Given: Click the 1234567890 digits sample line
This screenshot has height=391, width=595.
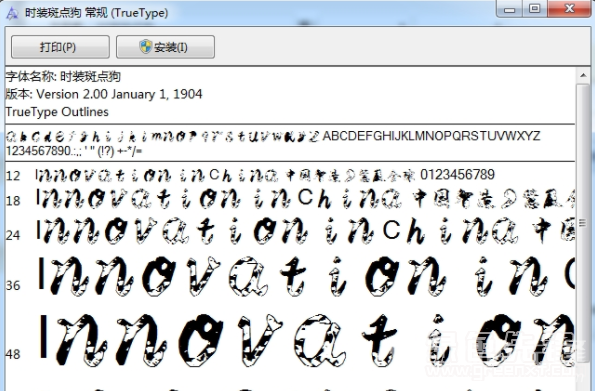Looking at the screenshot, I should [74, 151].
